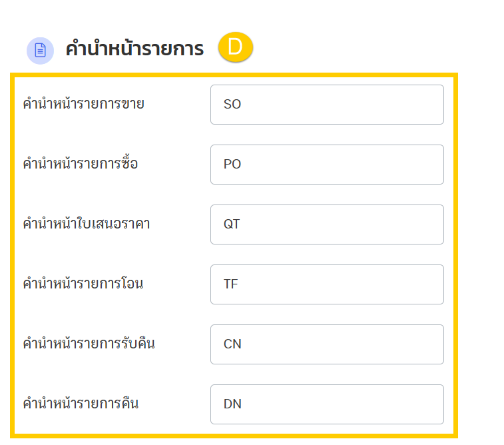The height and width of the screenshot is (445, 504).
Task: Select the คำนำหน้ารายการ section heading
Action: coord(134,49)
